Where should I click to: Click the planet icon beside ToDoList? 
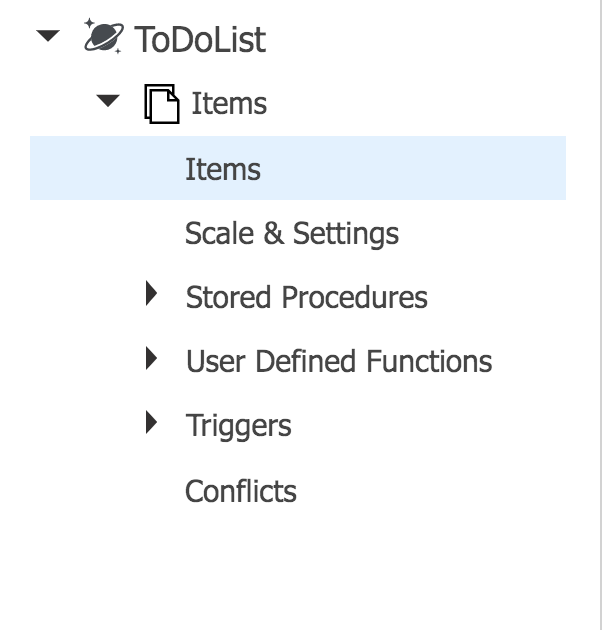pyautogui.click(x=103, y=37)
